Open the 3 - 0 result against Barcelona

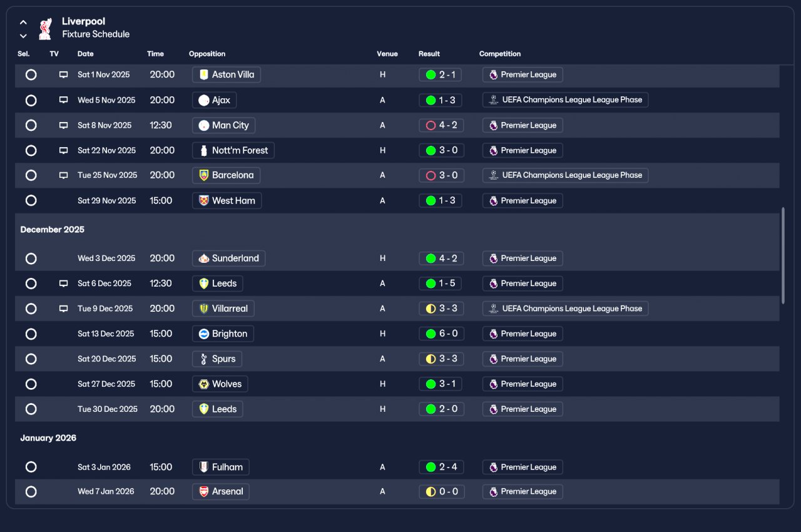point(441,175)
